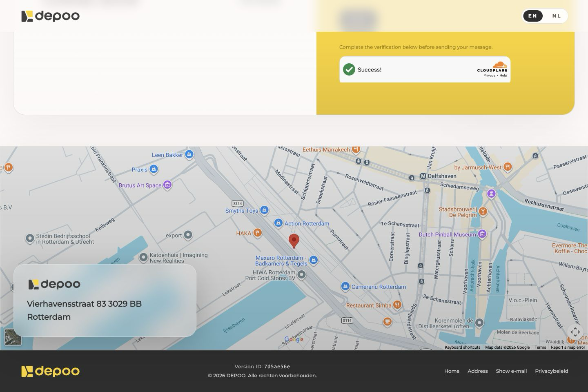Open the Home footer link
588x392 pixels.
pos(452,371)
